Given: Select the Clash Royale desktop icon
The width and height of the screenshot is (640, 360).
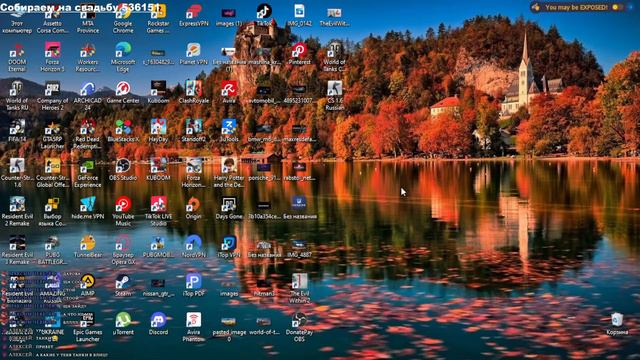Looking at the screenshot, I should click(x=193, y=93).
